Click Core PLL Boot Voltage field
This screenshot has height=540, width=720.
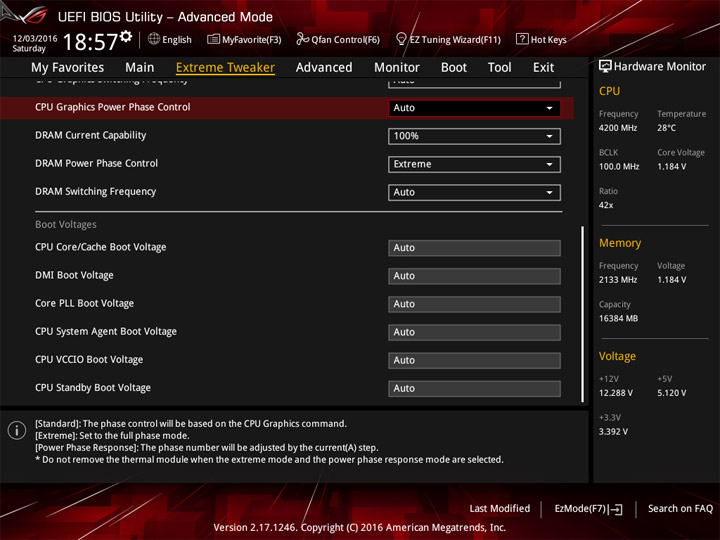click(x=474, y=304)
